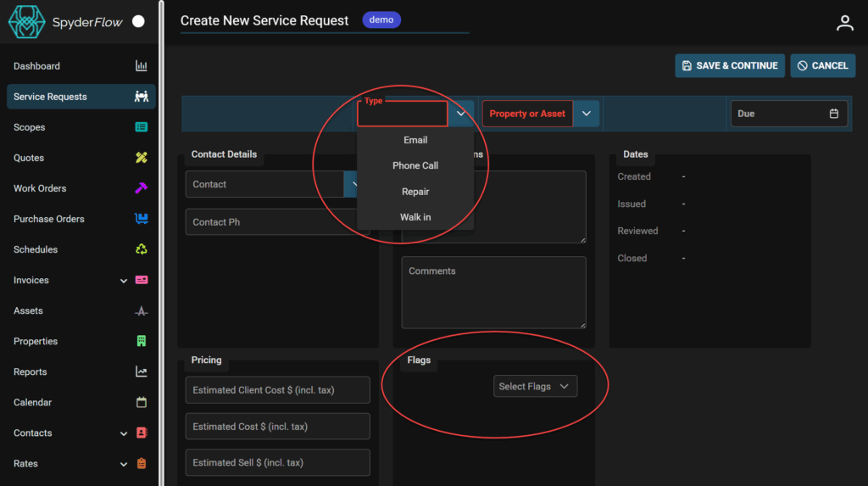The image size is (868, 486).
Task: Open the user profile icon
Action: point(844,23)
